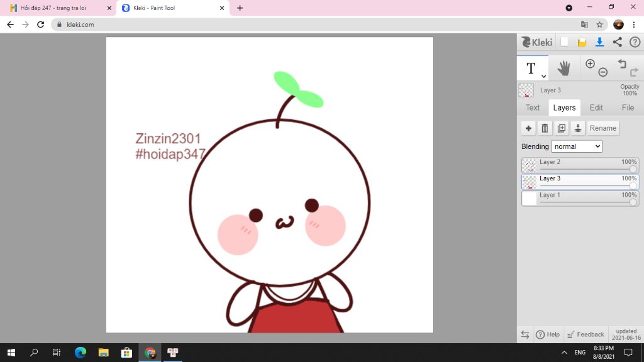Click current layer preview thumbnail
The image size is (644, 362).
[x=526, y=90]
